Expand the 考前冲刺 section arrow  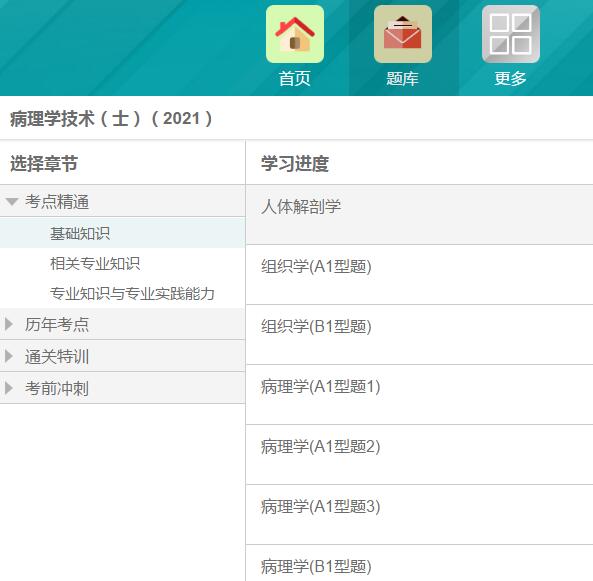tap(9, 388)
